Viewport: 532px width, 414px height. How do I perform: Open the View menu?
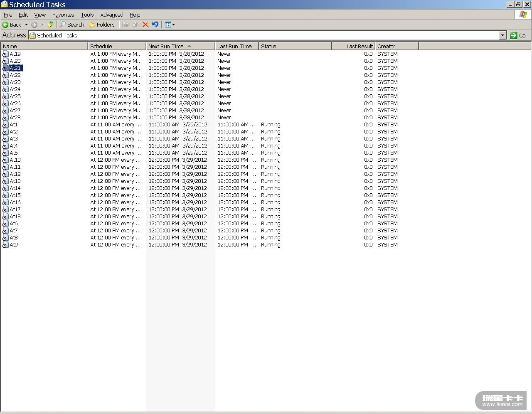coord(40,15)
